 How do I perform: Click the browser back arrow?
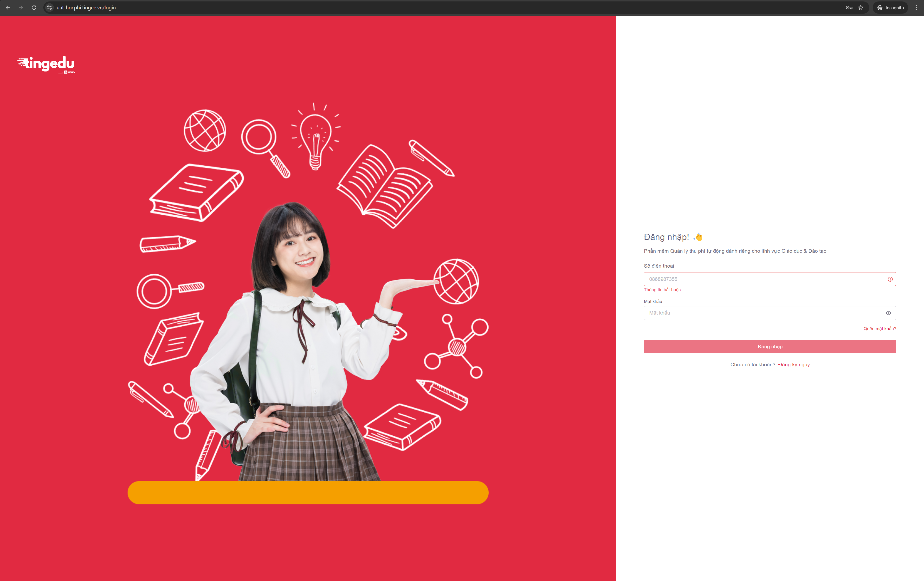point(8,8)
